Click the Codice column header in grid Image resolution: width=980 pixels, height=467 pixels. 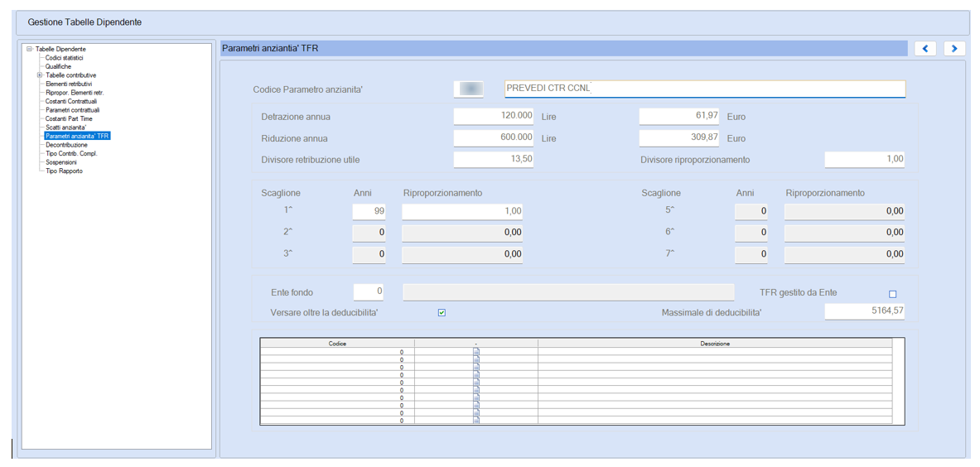click(x=337, y=344)
